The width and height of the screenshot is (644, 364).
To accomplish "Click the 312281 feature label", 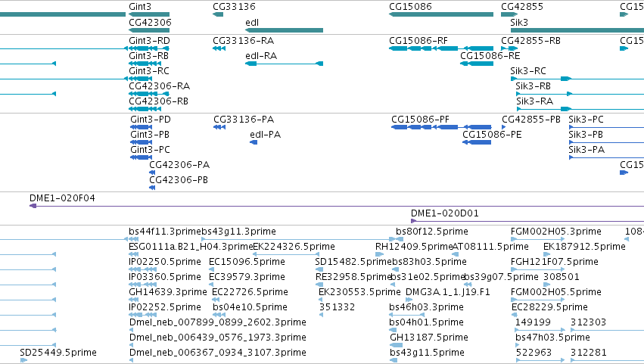I will tap(589, 353).
